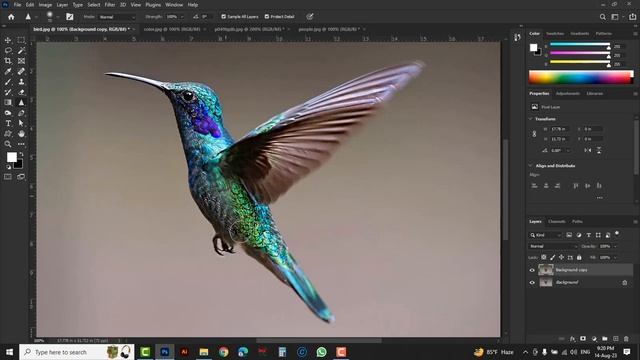Select the History Brush tool

tap(8, 92)
